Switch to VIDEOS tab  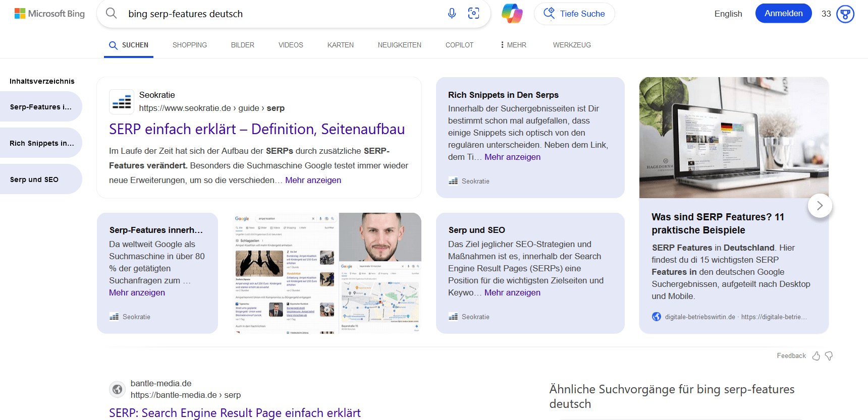click(291, 45)
